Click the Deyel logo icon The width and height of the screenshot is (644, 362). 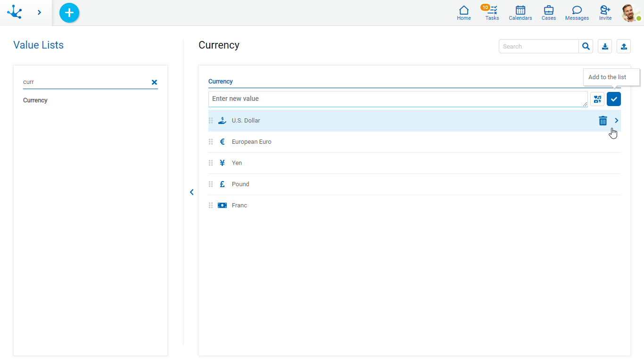point(15,12)
